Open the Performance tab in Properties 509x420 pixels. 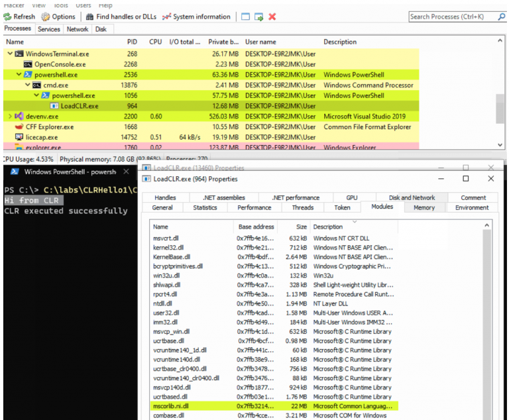[254, 208]
